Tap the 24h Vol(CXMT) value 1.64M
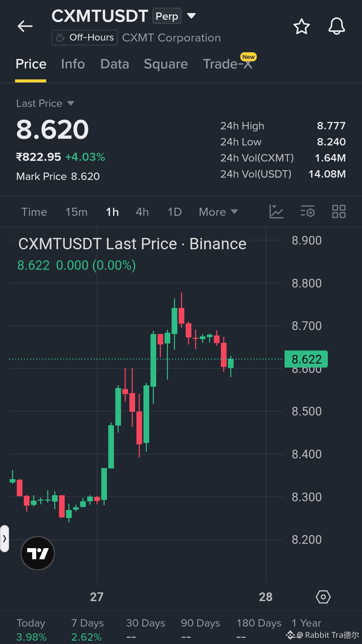 click(x=330, y=158)
